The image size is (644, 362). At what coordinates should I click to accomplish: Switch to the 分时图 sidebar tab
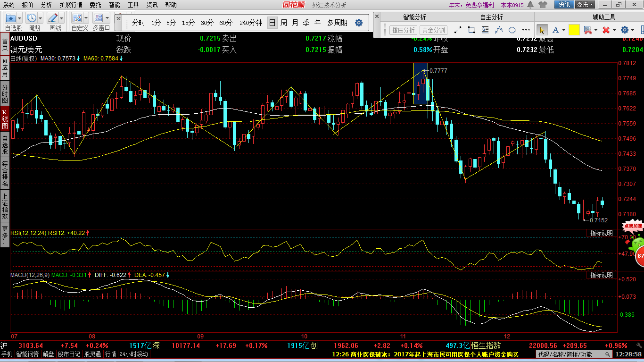pos(5,94)
